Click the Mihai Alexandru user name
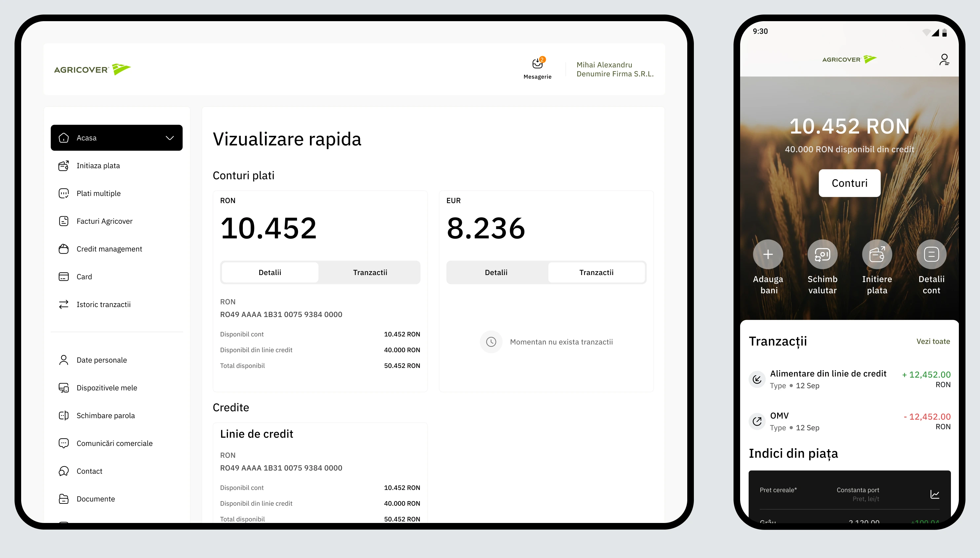Image resolution: width=980 pixels, height=558 pixels. tap(604, 65)
